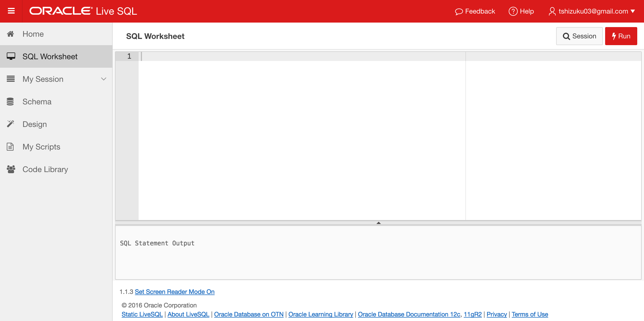The image size is (644, 321).
Task: Open the Schema database icon
Action: (x=11, y=102)
